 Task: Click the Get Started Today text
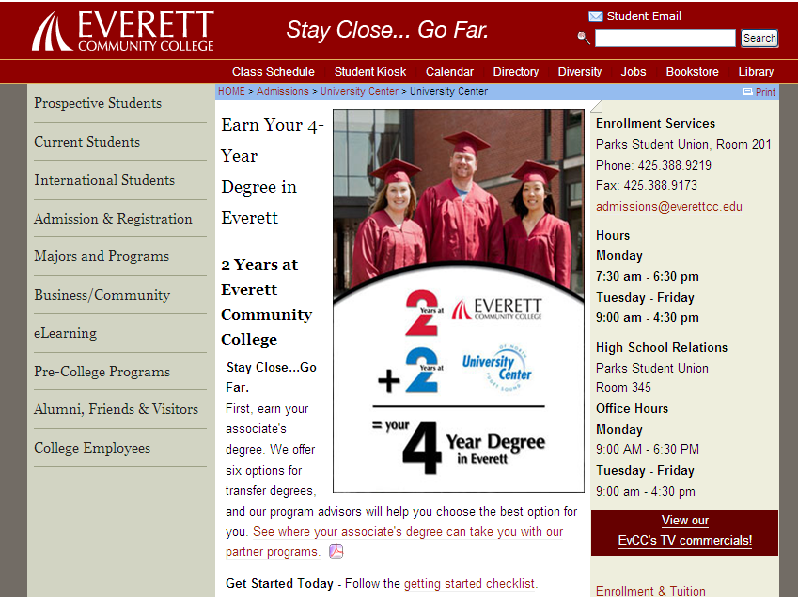coord(280,584)
